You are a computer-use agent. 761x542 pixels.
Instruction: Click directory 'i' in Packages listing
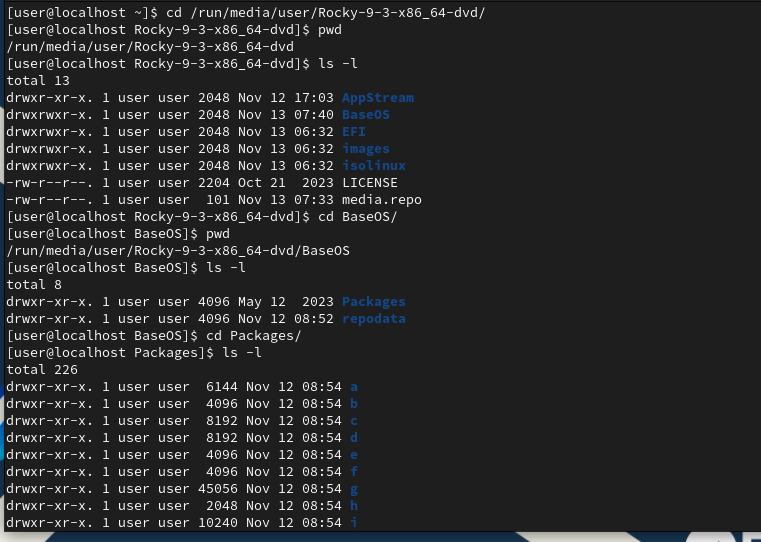pos(354,523)
